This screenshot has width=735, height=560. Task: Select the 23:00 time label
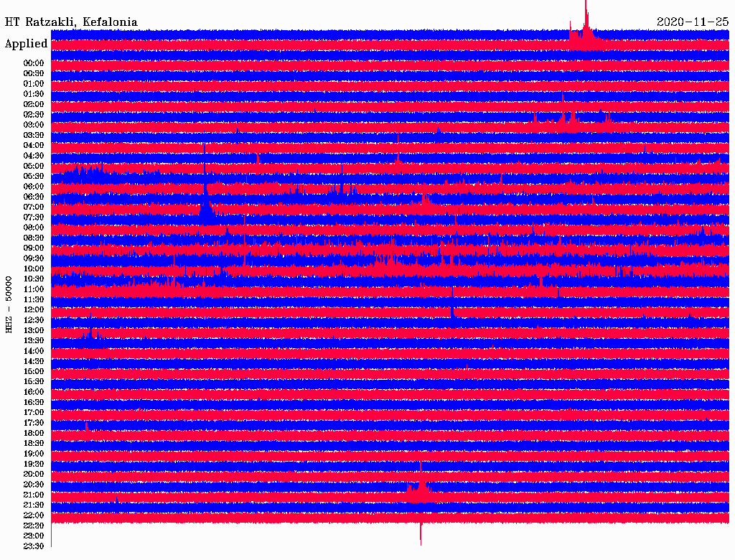click(x=34, y=536)
